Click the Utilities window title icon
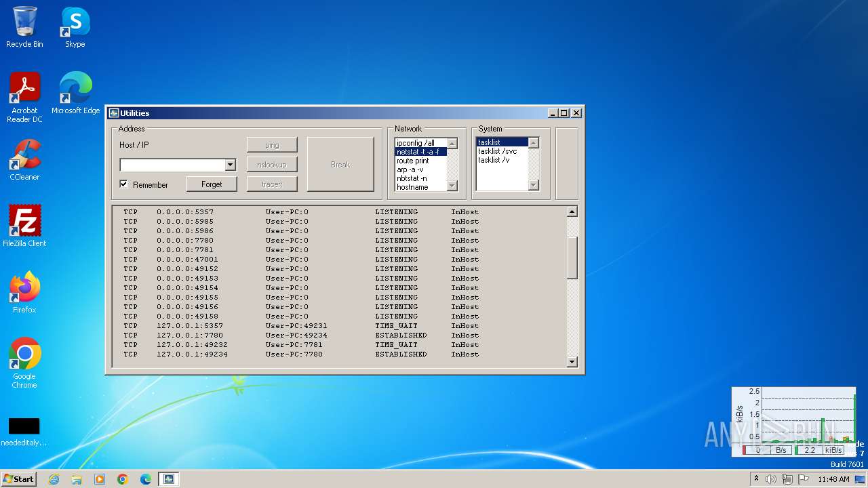The height and width of the screenshot is (488, 868). click(114, 113)
